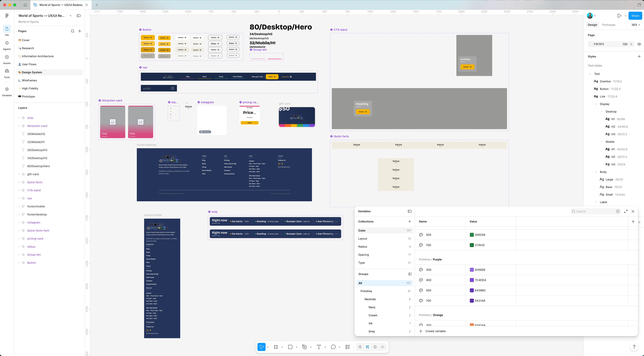644x356 pixels.
Task: Open the Figma main menu icon
Action: (x=7, y=16)
